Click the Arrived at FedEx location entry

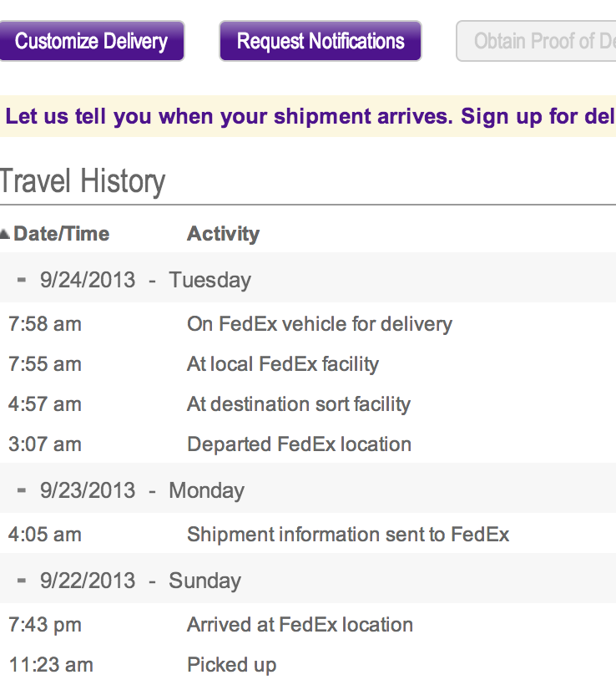tap(300, 625)
